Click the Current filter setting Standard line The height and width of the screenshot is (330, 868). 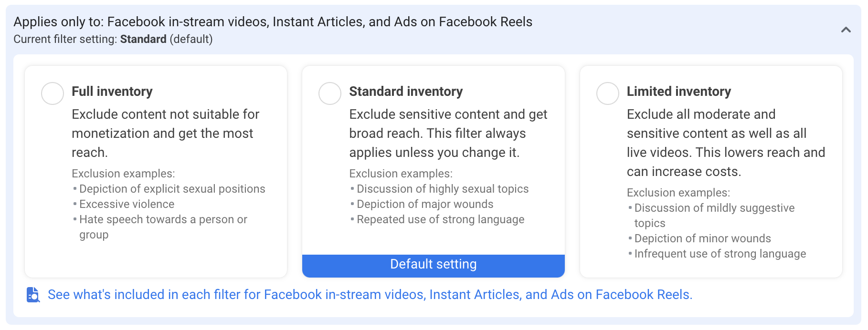113,39
